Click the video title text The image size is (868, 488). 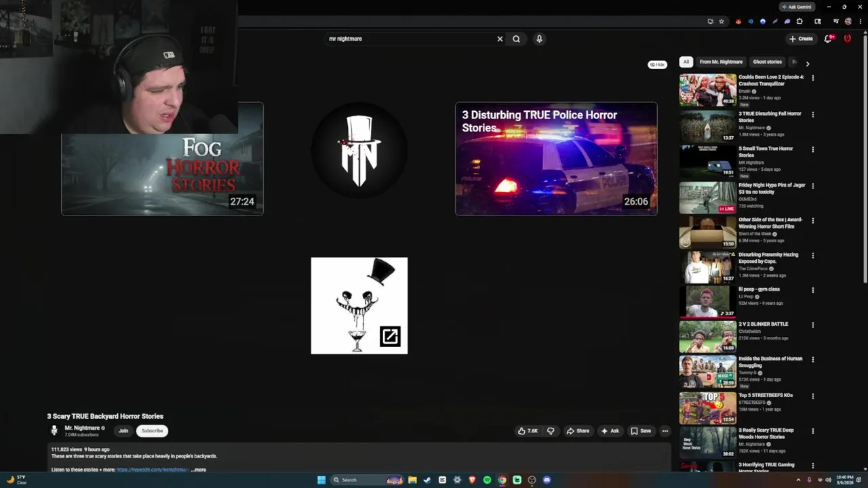[105, 416]
